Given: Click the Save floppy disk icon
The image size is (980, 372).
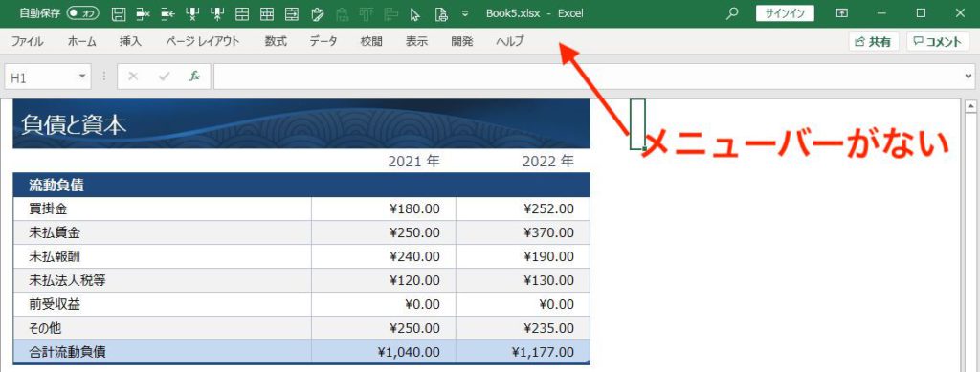Looking at the screenshot, I should click(x=119, y=13).
